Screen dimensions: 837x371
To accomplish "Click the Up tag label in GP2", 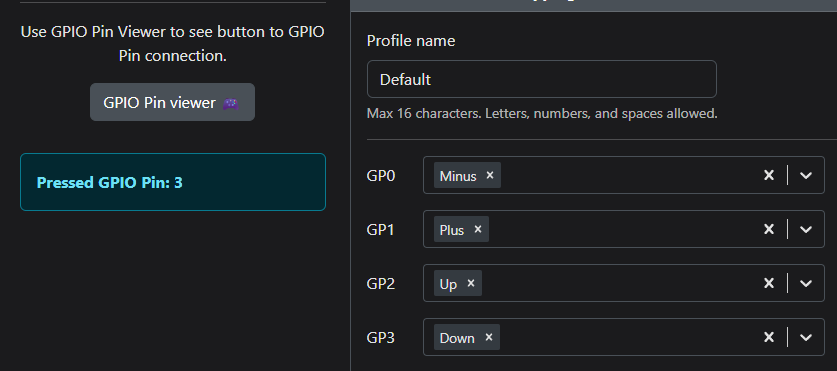I will [x=448, y=284].
